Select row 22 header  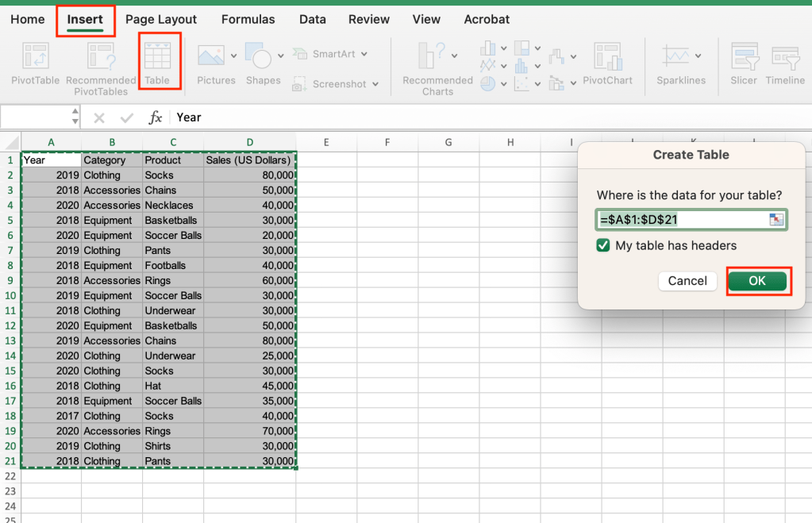pos(10,476)
